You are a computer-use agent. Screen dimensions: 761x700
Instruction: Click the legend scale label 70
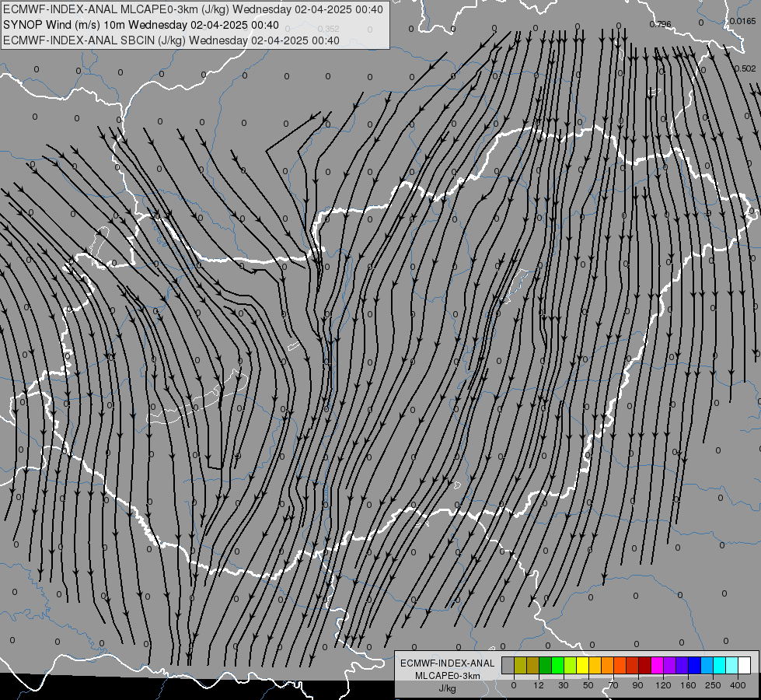pyautogui.click(x=613, y=685)
